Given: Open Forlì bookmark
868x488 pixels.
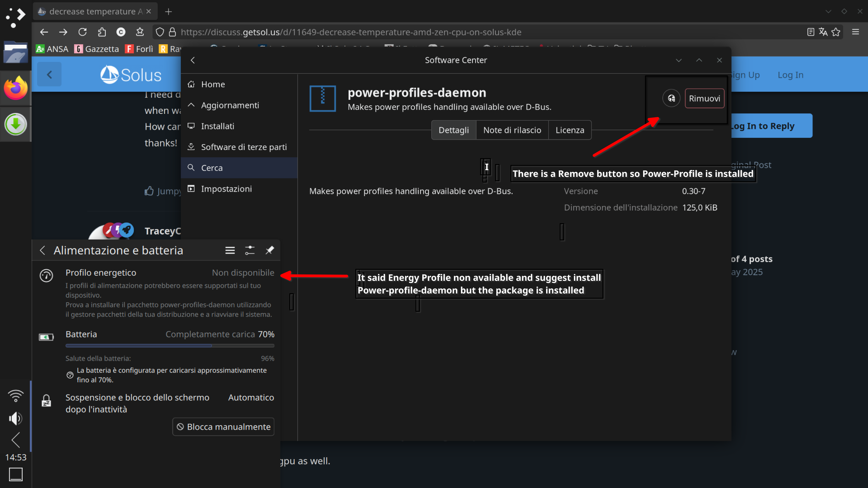Looking at the screenshot, I should [x=139, y=49].
